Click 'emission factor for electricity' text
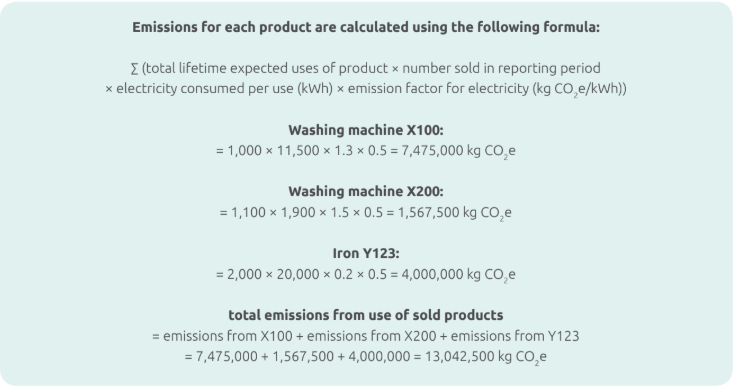Viewport: 735px width, 389px height. click(x=438, y=89)
